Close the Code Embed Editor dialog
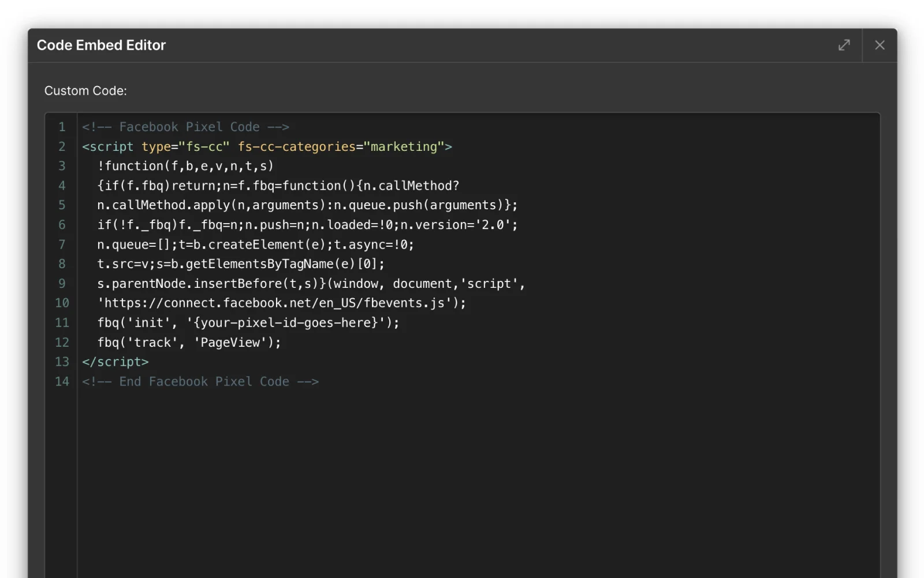This screenshot has width=924, height=578. point(879,45)
